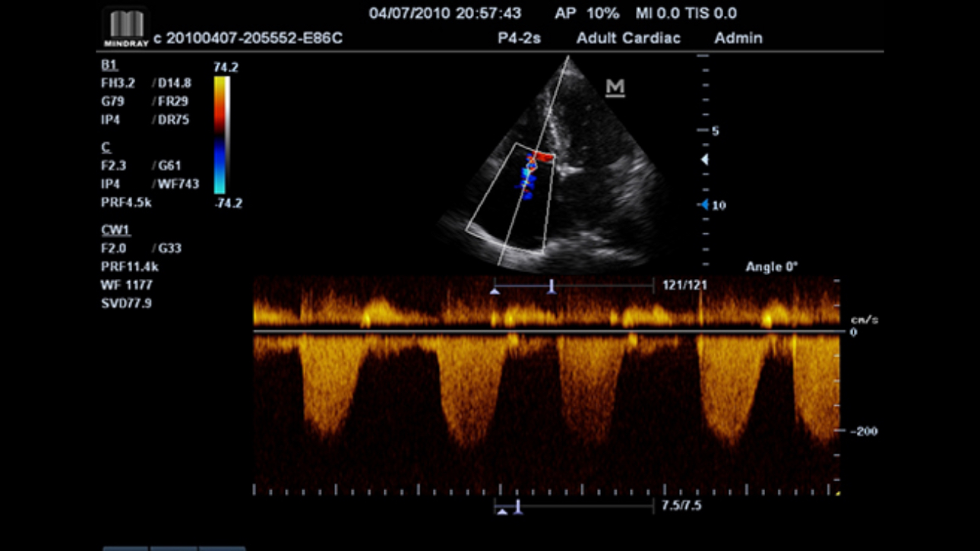980x551 pixels.
Task: Click the P4-2s probe label
Action: [519, 38]
